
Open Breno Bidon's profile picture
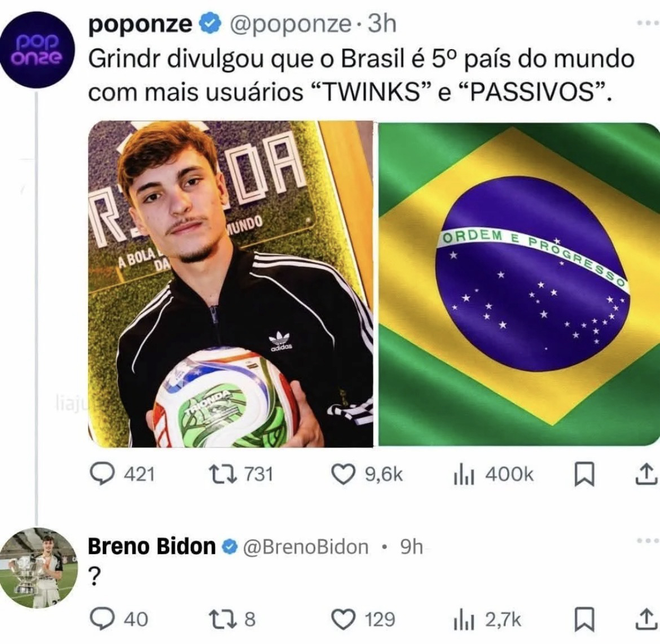(38, 568)
